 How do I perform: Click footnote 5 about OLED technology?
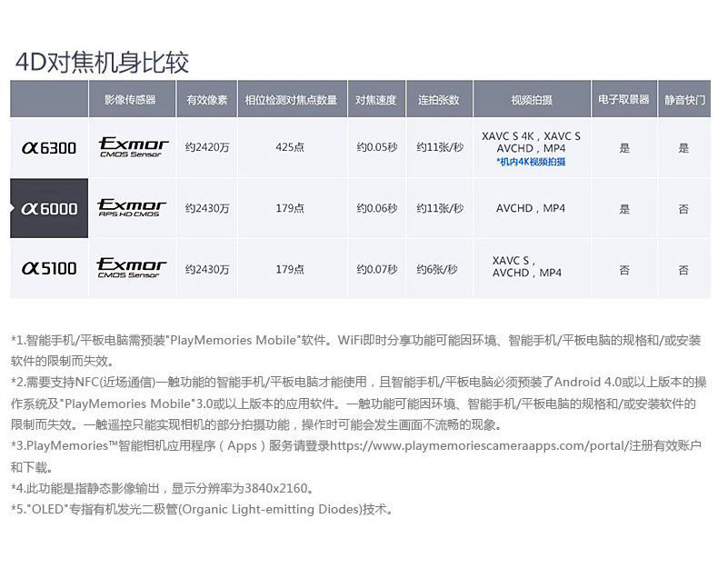(202, 509)
